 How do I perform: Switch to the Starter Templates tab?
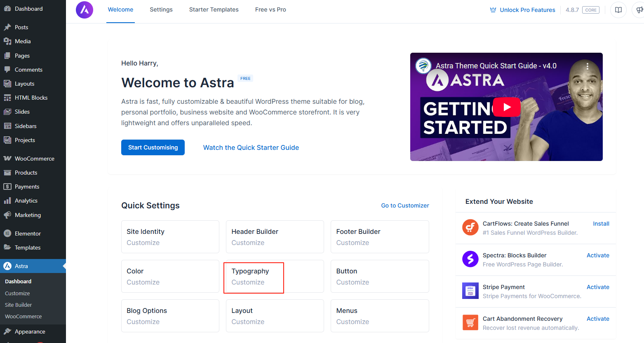(214, 9)
